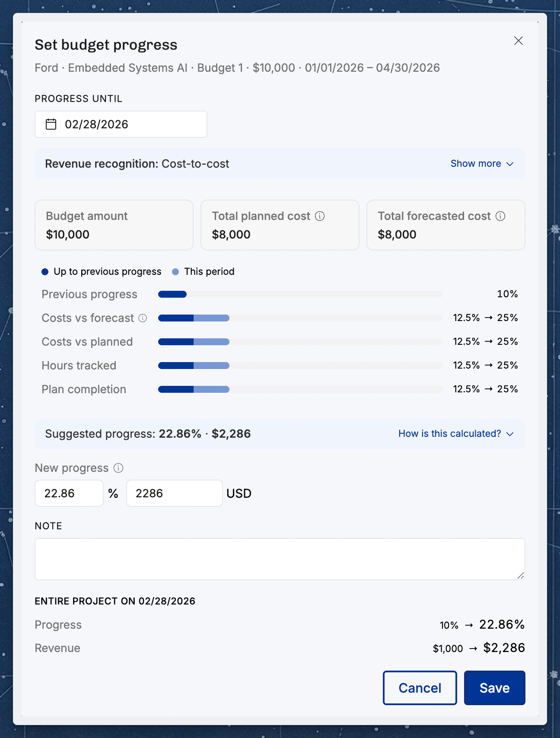560x738 pixels.
Task: Close the Set budget progress dialog
Action: (518, 41)
